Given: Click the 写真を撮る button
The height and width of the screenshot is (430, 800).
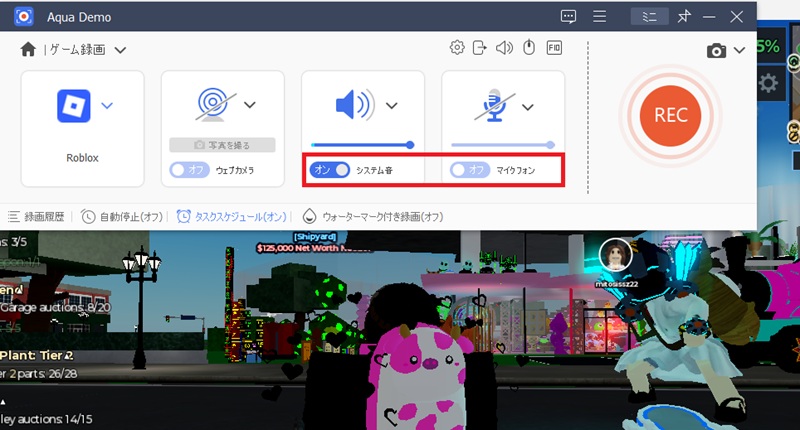Looking at the screenshot, I should click(222, 145).
